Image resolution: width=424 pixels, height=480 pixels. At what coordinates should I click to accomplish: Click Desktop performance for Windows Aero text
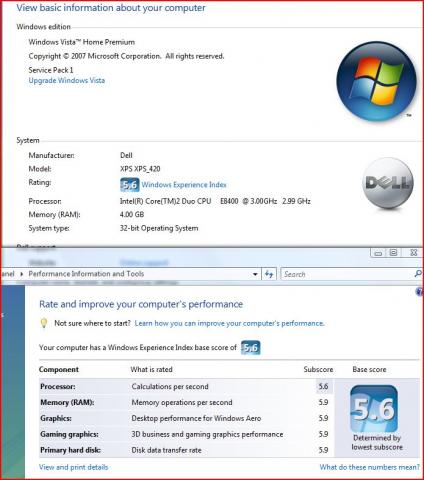click(x=196, y=418)
